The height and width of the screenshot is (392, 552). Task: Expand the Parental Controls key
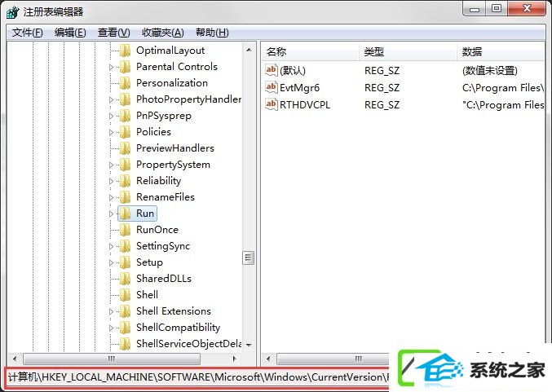click(111, 67)
